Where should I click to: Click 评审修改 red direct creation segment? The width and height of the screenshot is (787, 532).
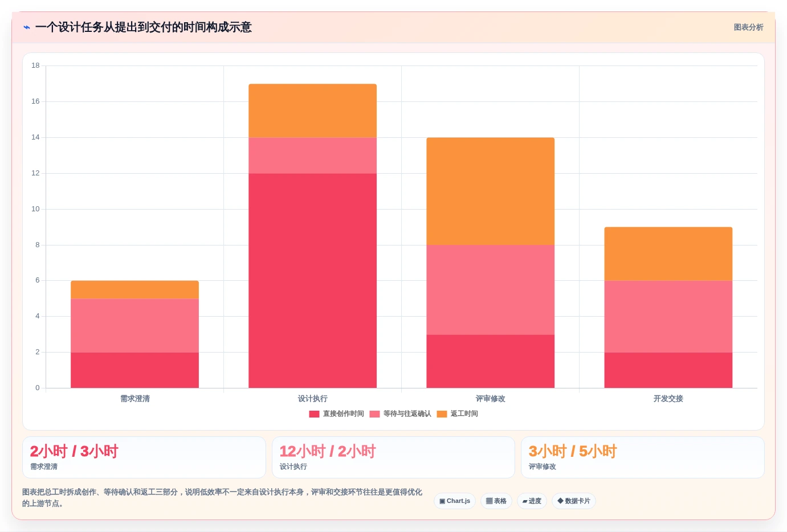click(490, 361)
